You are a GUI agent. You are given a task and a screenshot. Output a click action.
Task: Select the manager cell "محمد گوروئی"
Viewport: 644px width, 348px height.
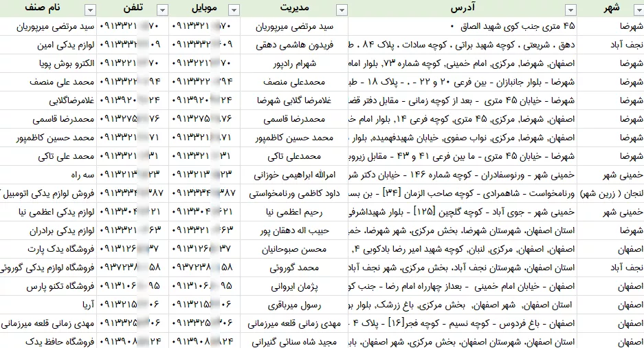[x=294, y=268]
